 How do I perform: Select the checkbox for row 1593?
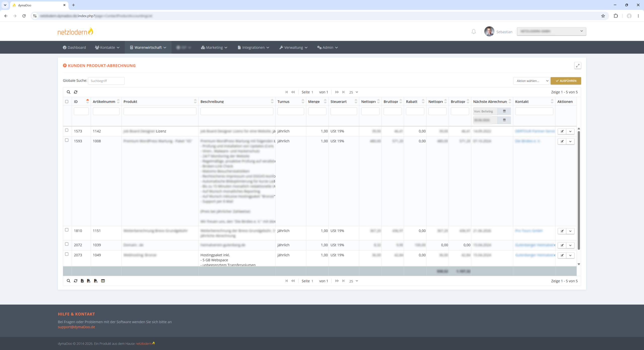[x=67, y=140]
